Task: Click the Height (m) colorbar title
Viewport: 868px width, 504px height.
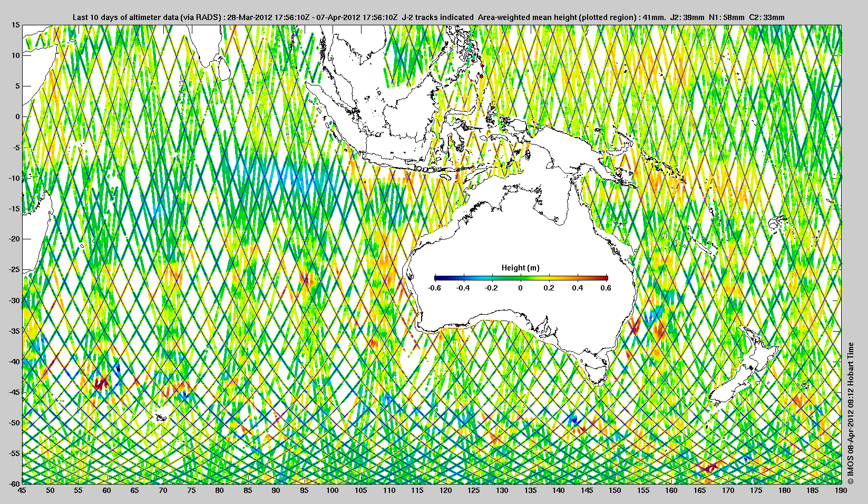Action: (x=520, y=268)
